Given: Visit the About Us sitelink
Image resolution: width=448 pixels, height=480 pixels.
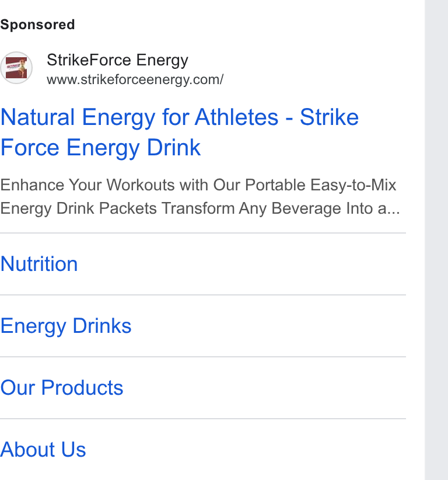Looking at the screenshot, I should [43, 450].
